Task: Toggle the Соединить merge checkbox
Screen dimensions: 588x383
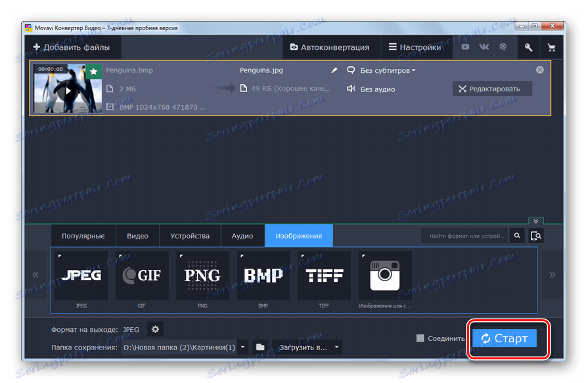Action: pyautogui.click(x=420, y=338)
